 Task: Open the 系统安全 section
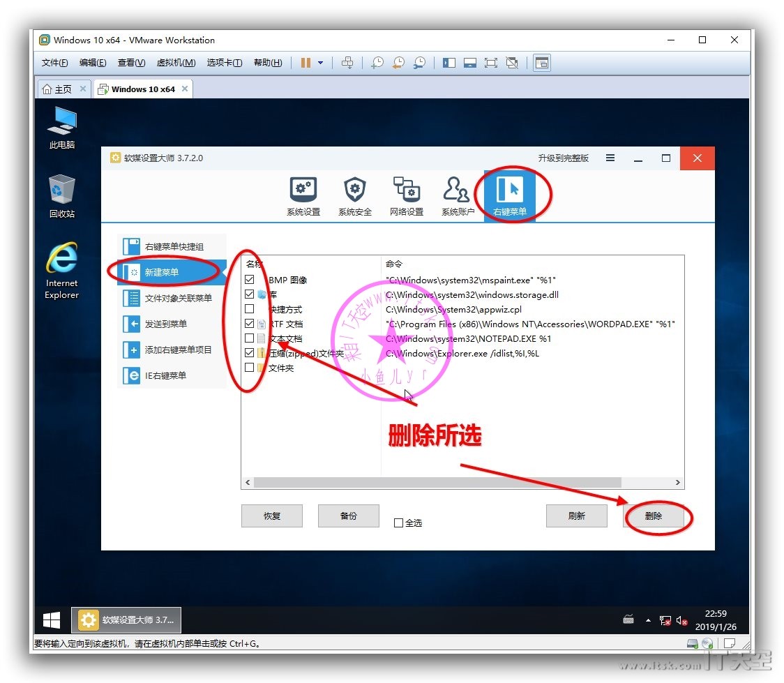pos(355,196)
